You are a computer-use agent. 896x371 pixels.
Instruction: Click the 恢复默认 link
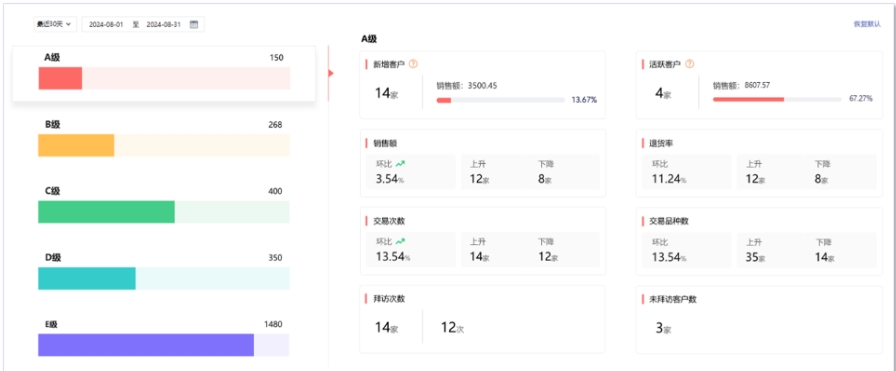[867, 24]
